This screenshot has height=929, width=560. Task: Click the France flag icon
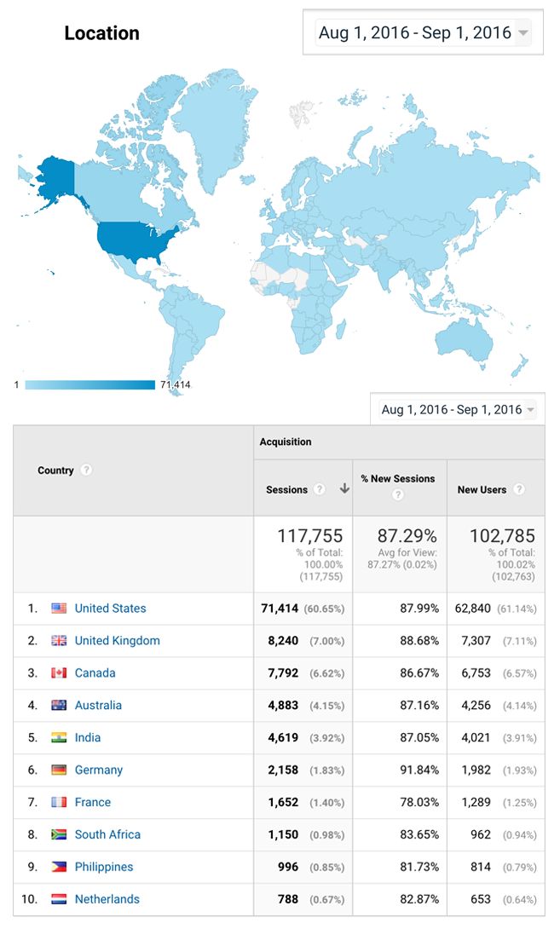(59, 802)
